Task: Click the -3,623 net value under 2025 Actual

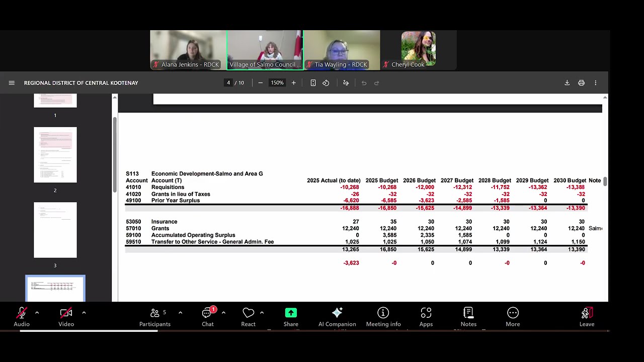Action: pos(351,263)
